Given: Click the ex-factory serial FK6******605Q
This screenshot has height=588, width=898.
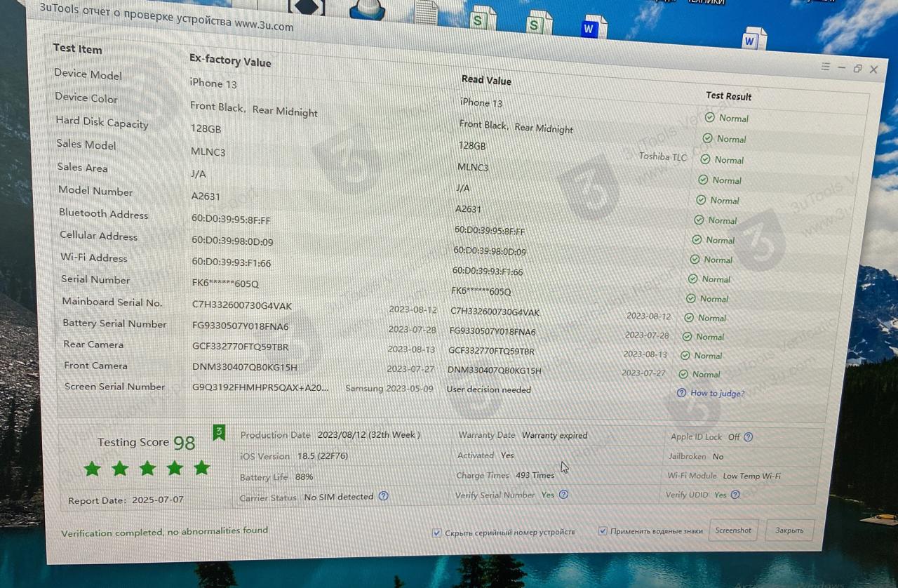Looking at the screenshot, I should click(x=225, y=284).
